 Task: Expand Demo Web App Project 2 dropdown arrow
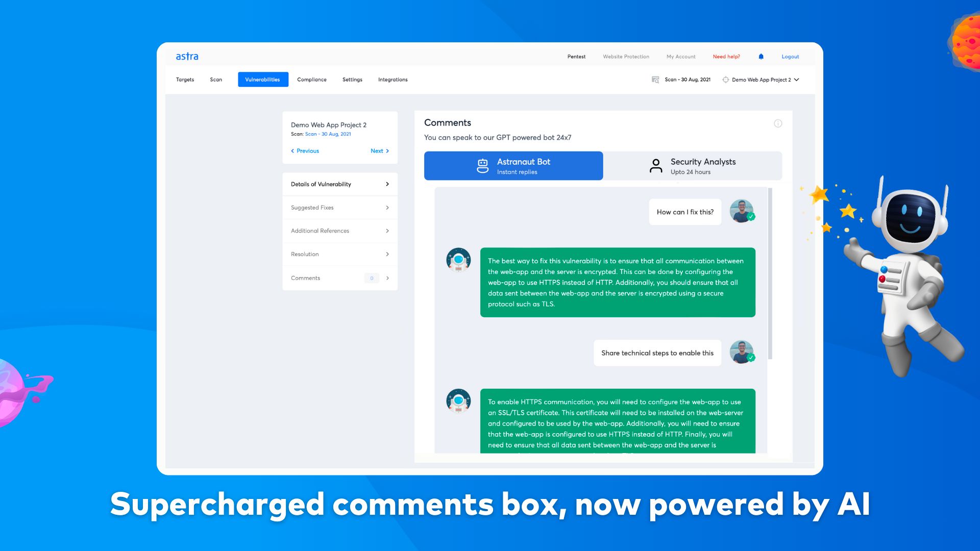(x=796, y=80)
